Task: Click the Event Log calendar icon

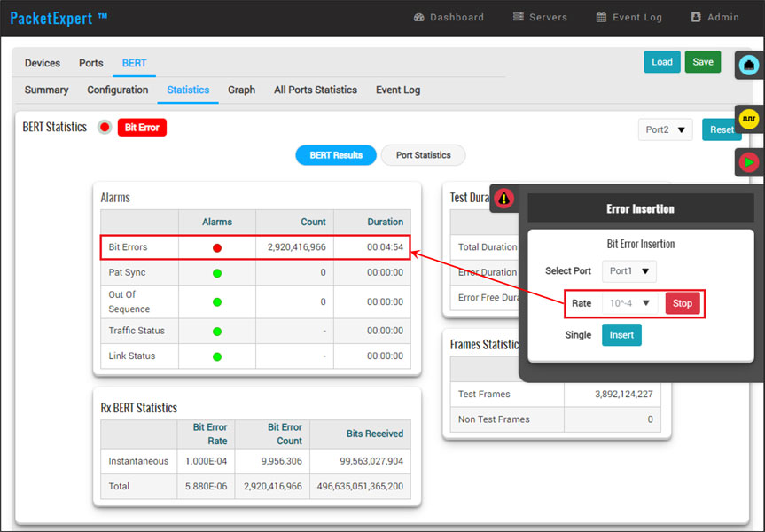Action: point(601,17)
